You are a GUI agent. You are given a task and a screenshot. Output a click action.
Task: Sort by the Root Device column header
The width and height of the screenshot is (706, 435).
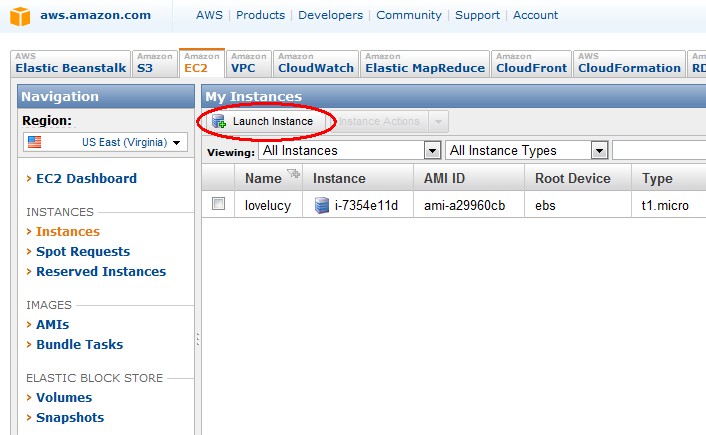tap(578, 178)
